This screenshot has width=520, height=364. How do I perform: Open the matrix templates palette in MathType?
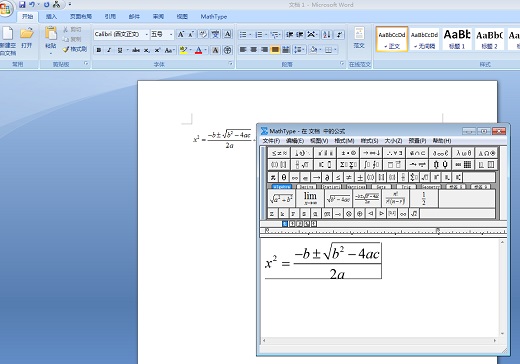(x=463, y=164)
